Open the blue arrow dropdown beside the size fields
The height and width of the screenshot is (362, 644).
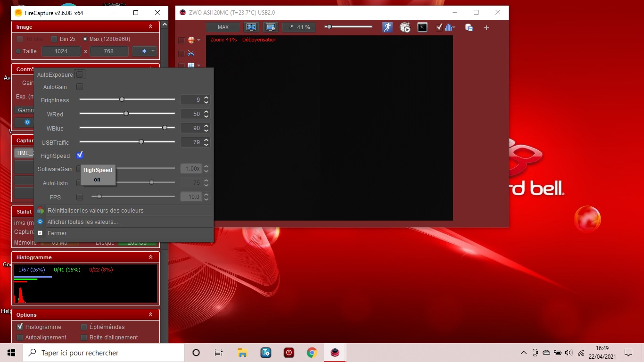click(144, 51)
